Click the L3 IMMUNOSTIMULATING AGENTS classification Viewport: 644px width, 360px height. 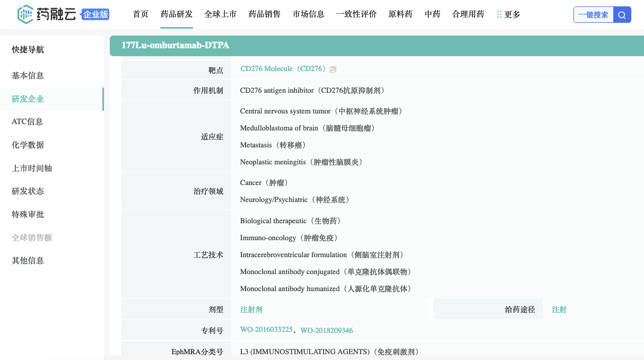(x=330, y=352)
